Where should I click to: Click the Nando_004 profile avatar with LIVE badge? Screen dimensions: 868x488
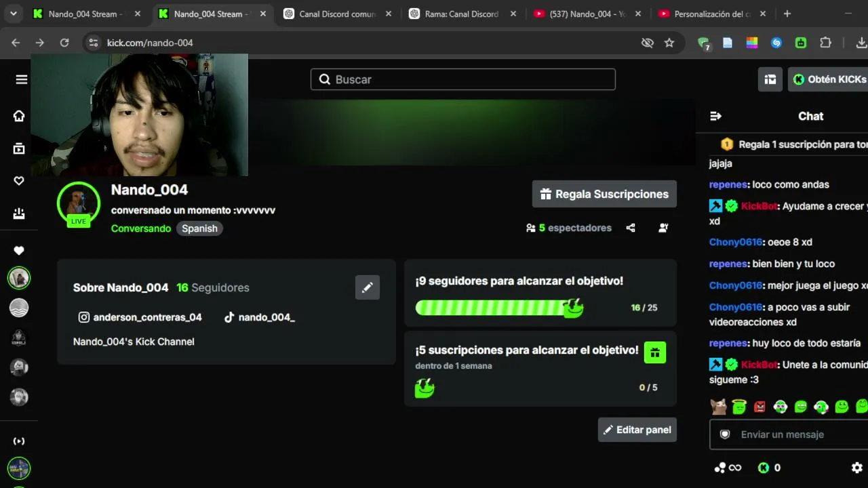click(x=79, y=203)
